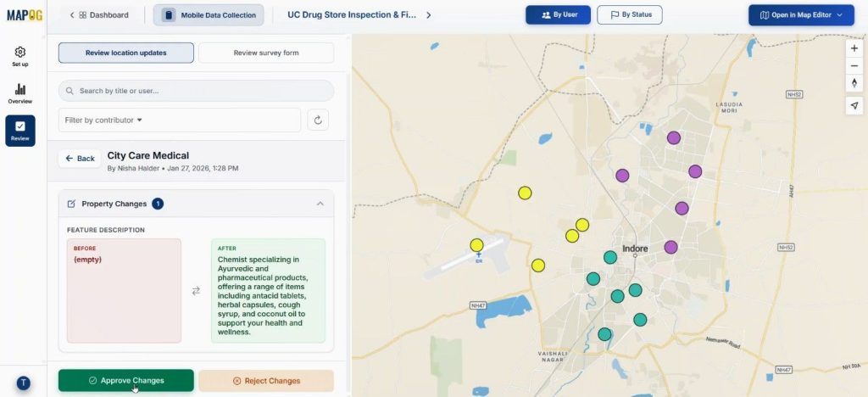The height and width of the screenshot is (397, 868).
Task: Reject the changes
Action: 266,380
